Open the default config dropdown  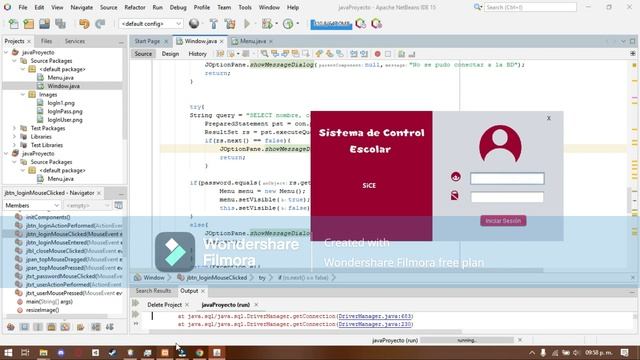click(x=151, y=24)
